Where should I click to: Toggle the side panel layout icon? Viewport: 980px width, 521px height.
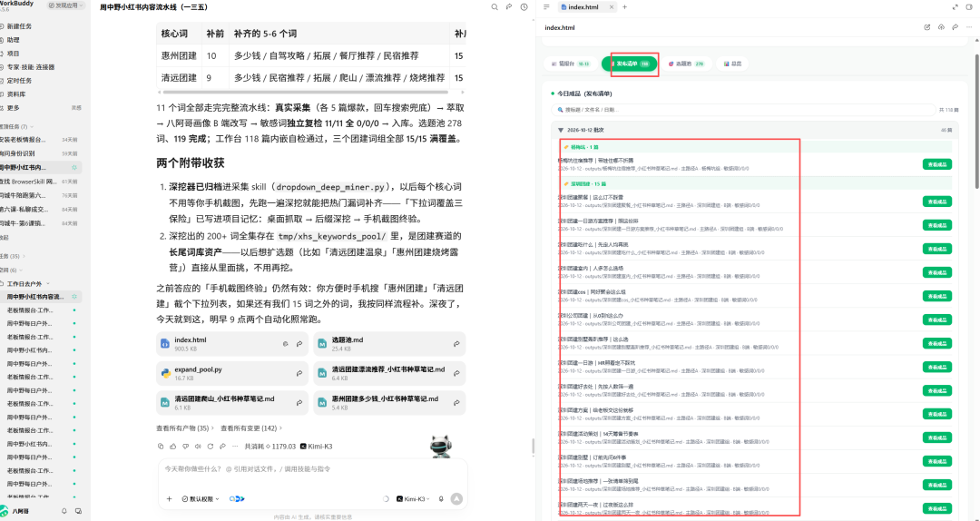tap(969, 7)
